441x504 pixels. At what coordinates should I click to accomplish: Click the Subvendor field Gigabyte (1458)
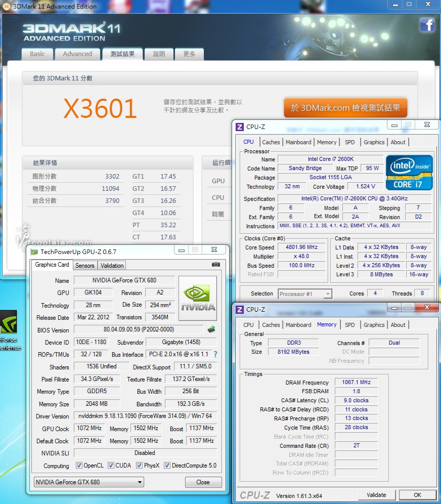click(181, 342)
